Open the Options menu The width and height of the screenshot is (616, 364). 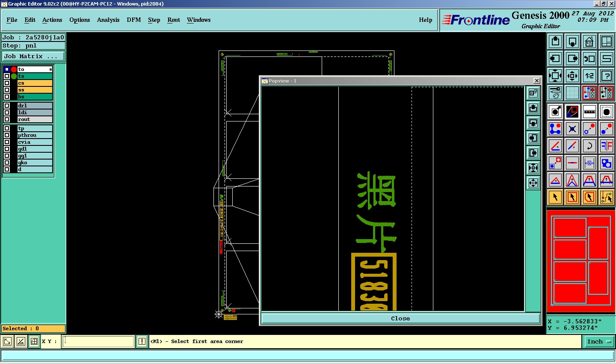click(x=80, y=20)
